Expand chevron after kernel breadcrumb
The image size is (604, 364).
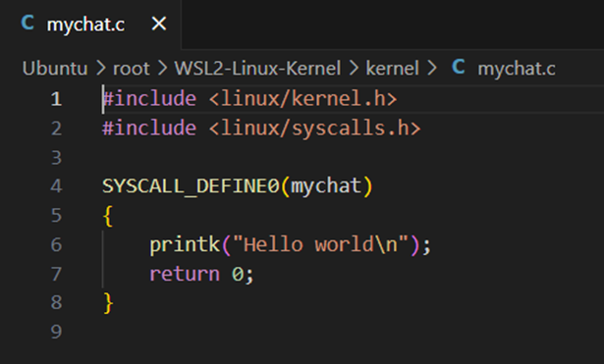click(x=432, y=69)
